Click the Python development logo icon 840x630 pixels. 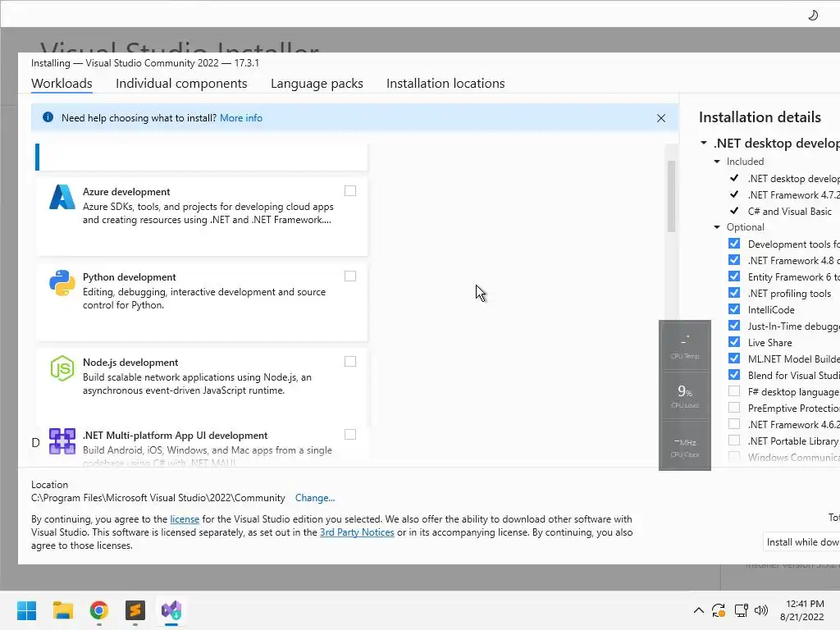point(62,283)
